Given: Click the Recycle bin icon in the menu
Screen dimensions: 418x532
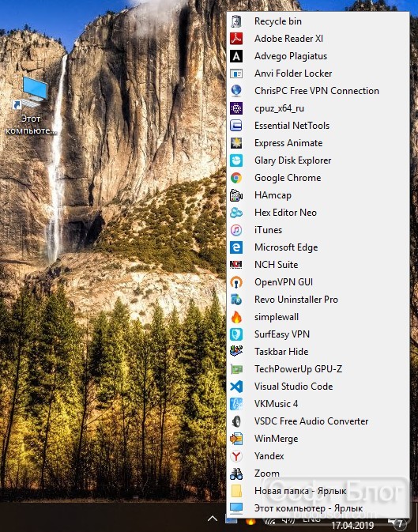Looking at the screenshot, I should (236, 21).
